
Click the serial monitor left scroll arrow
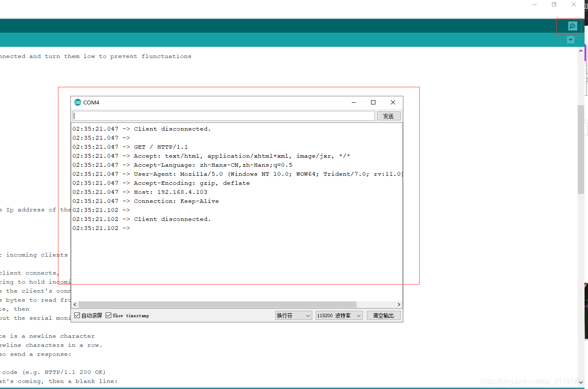pos(75,304)
